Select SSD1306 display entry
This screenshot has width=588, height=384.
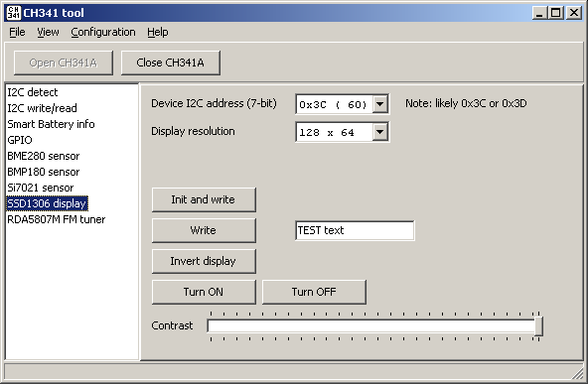pos(47,203)
